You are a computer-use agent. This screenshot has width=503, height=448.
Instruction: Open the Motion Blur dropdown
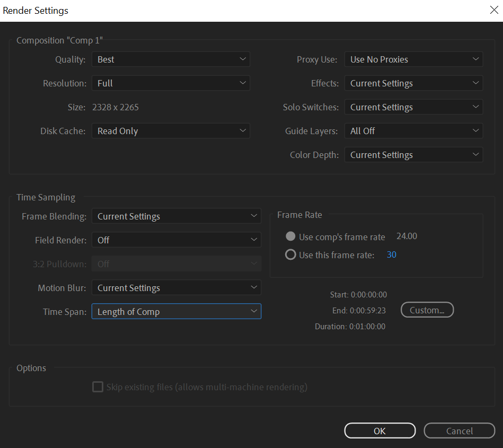click(176, 288)
